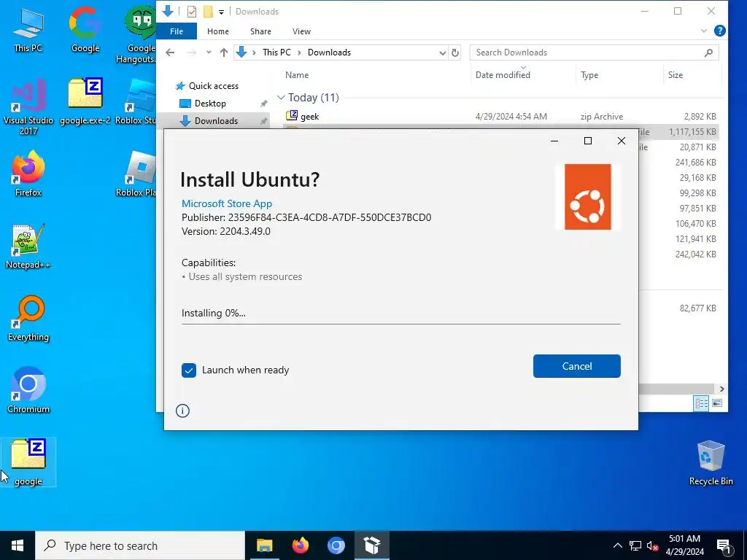The height and width of the screenshot is (560, 747).
Task: Click the taskbar clock showing 5:01 AM
Action: coord(684,545)
